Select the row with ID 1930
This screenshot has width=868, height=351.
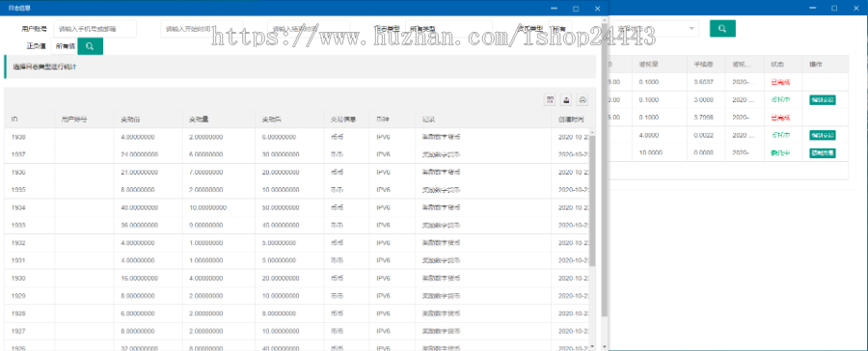[x=296, y=278]
